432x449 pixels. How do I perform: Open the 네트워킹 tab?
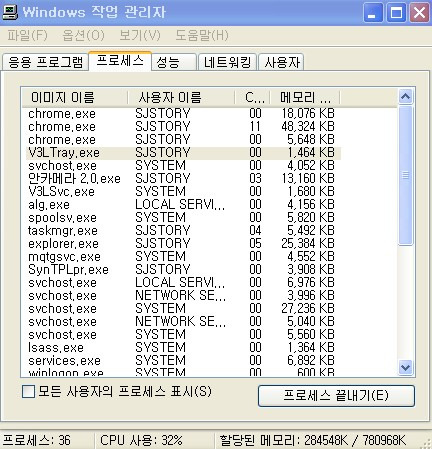click(227, 62)
